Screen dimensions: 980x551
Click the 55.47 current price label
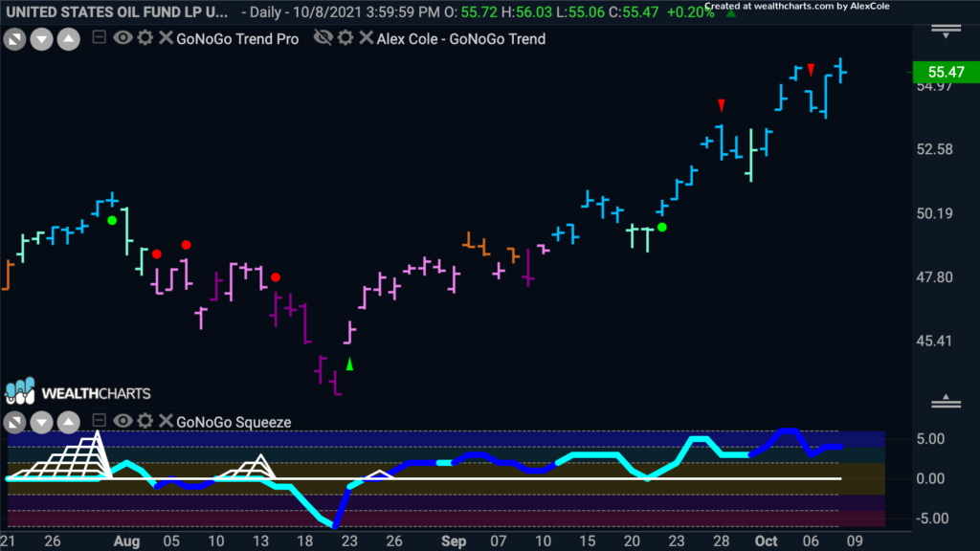click(x=946, y=72)
